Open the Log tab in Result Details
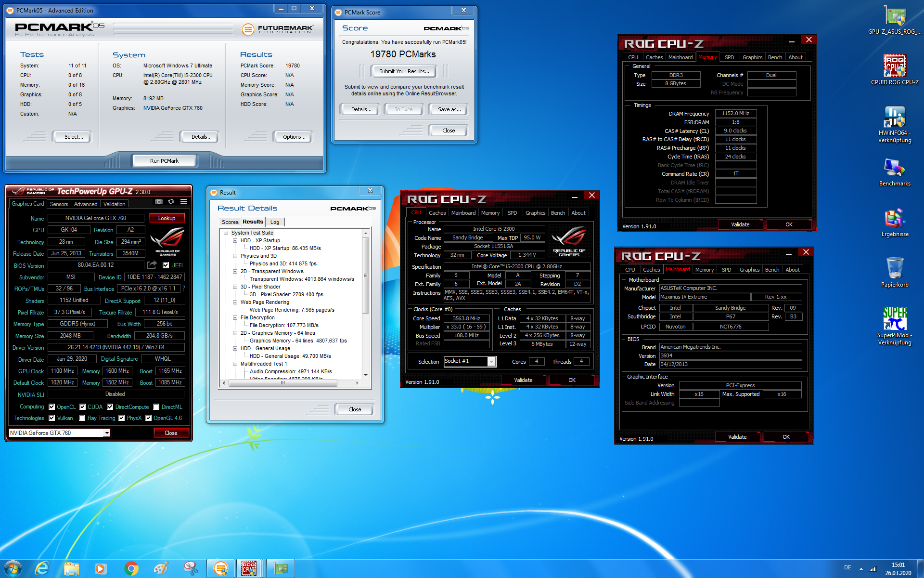The width and height of the screenshot is (924, 578). (275, 222)
